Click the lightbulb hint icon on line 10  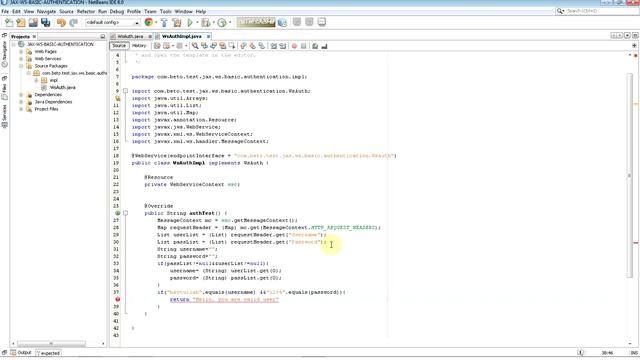click(x=118, y=98)
